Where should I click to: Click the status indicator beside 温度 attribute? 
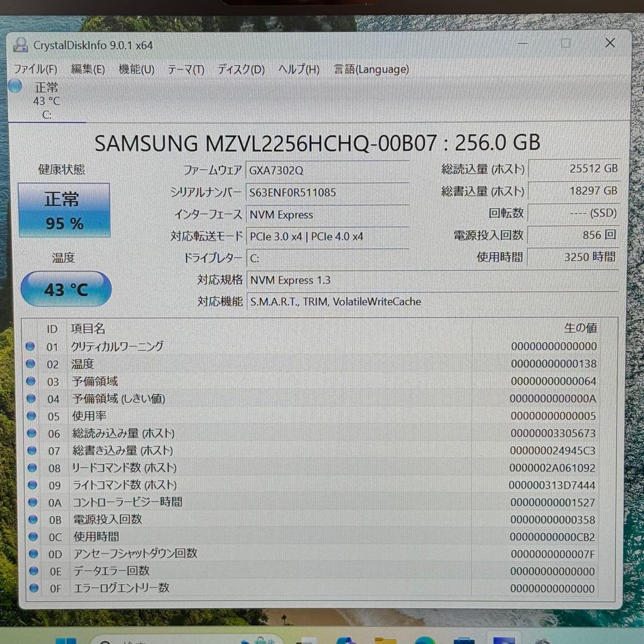(32, 364)
